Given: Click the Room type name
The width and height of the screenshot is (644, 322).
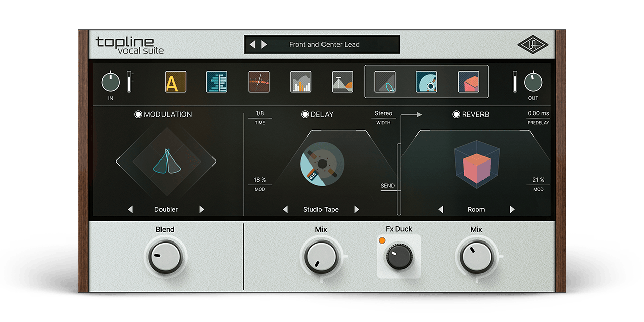Looking at the screenshot, I should point(476,209).
